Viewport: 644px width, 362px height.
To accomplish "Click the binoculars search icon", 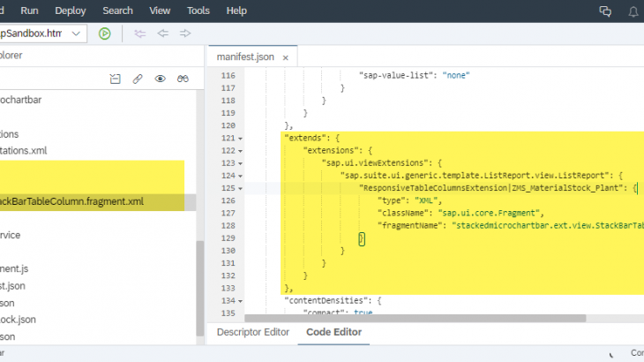I will (183, 79).
